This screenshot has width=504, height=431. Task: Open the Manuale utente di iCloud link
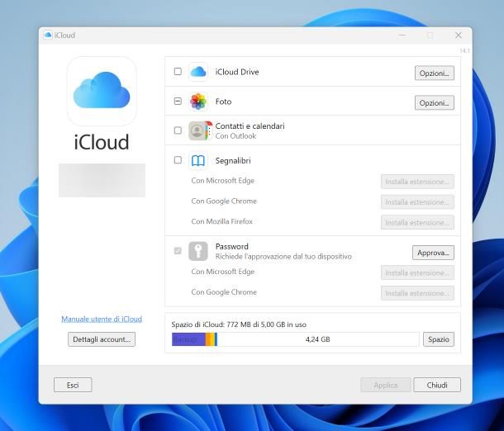102,319
